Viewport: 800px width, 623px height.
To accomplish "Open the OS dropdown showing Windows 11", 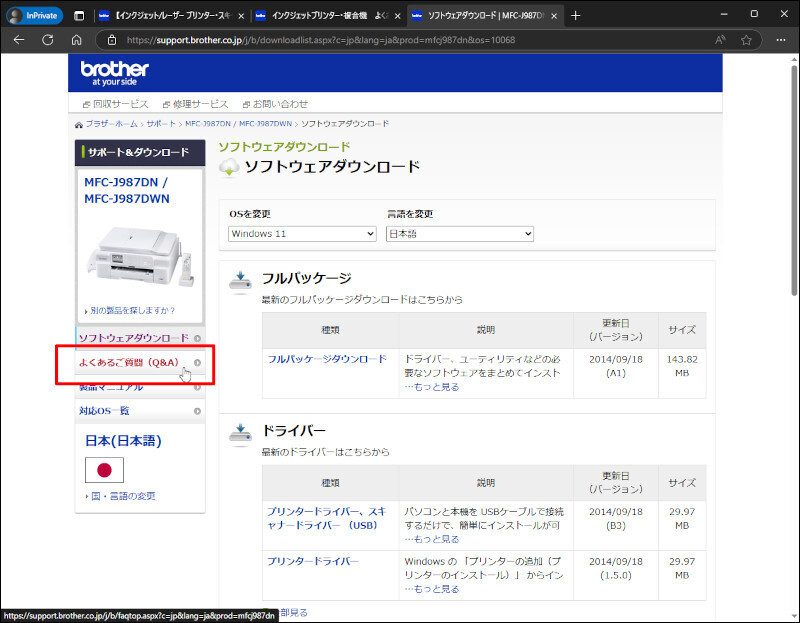I will coord(302,234).
